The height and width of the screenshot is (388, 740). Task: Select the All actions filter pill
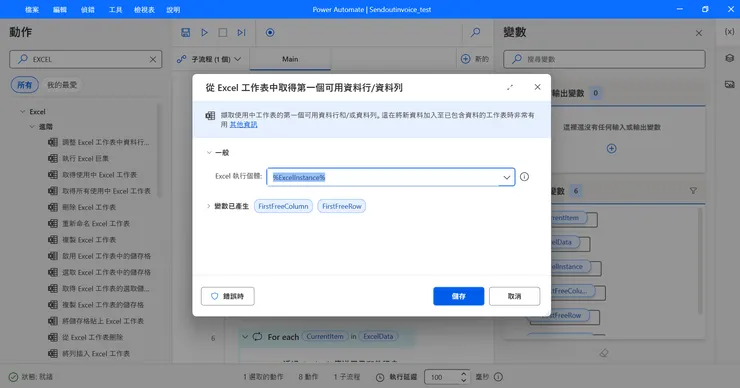25,85
